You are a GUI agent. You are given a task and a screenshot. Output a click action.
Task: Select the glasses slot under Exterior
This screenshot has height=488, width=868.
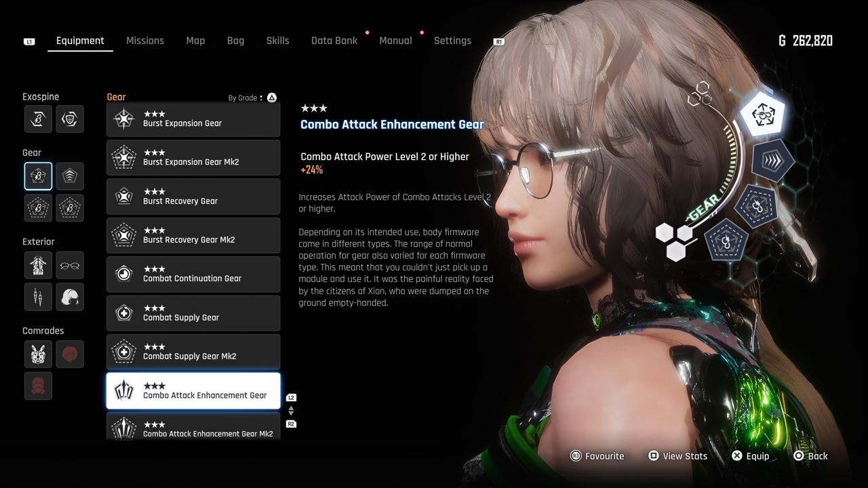(70, 265)
